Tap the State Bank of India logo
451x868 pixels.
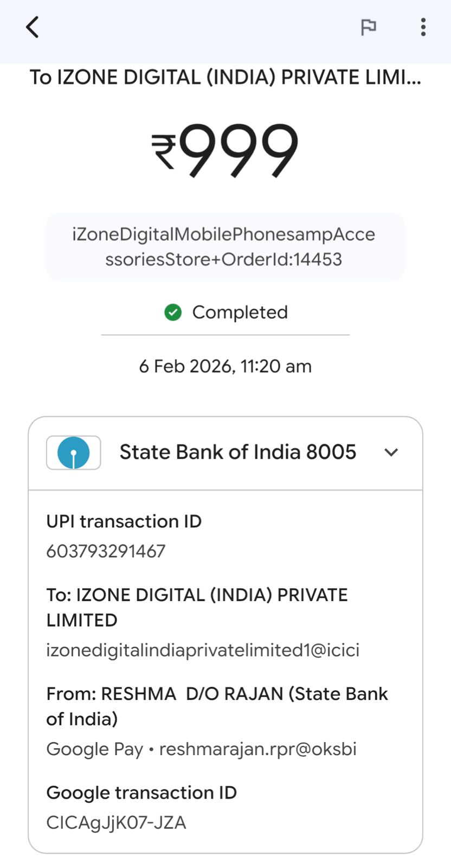click(x=74, y=452)
